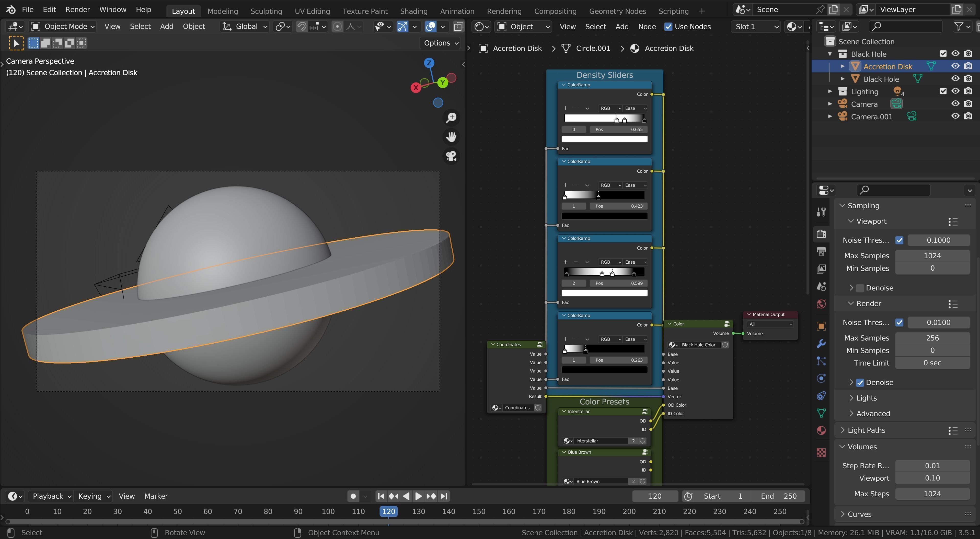Screen dimensions: 980x539
Task: Click the zoom magnifier icon in viewport
Action: click(x=451, y=118)
